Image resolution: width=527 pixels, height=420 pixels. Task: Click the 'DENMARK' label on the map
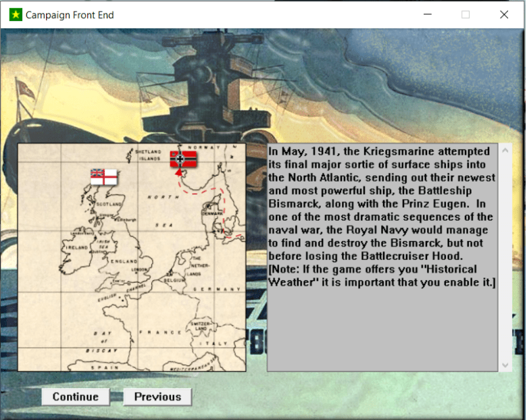pyautogui.click(x=212, y=213)
